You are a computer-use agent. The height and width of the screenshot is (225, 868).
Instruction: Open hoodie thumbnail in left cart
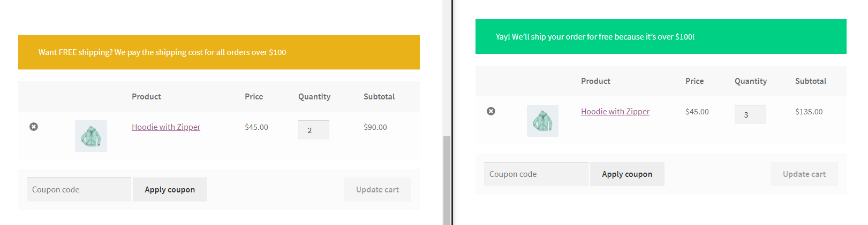pyautogui.click(x=91, y=136)
